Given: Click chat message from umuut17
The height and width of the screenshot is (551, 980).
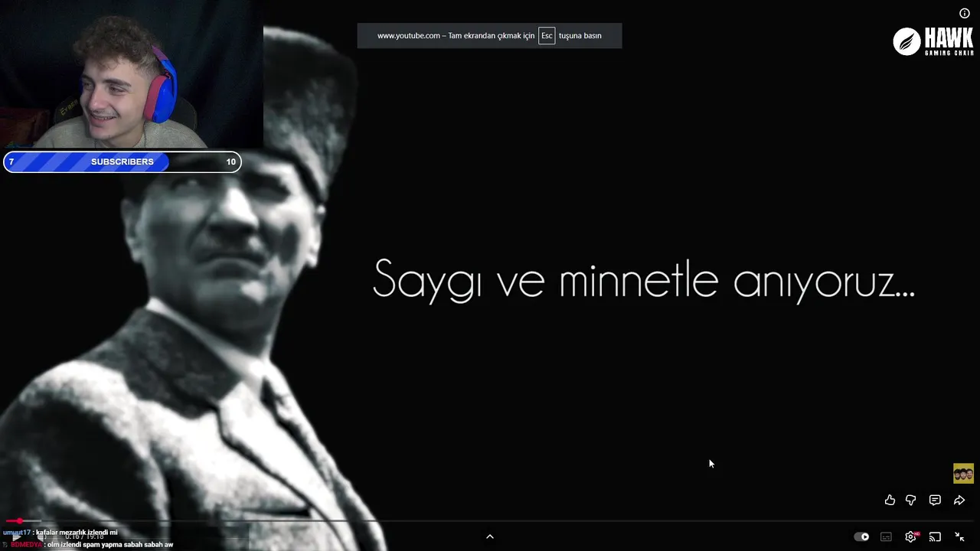Looking at the screenshot, I should pyautogui.click(x=60, y=533).
